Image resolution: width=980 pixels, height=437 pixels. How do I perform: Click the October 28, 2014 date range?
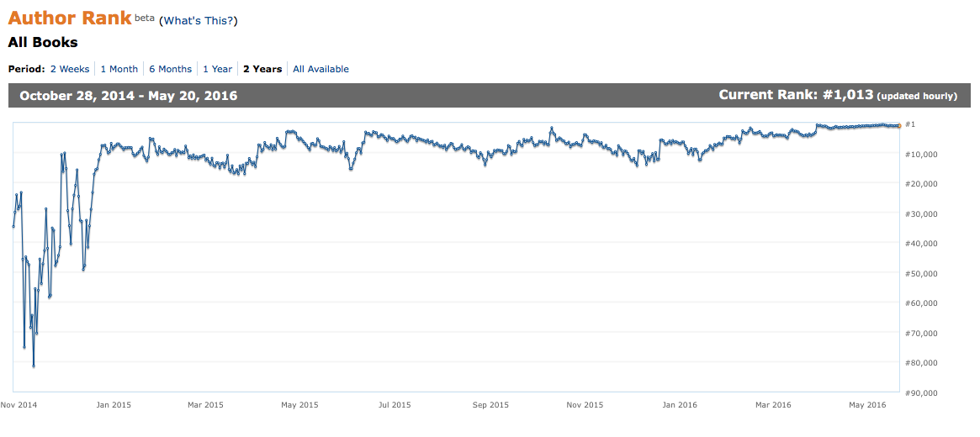128,96
